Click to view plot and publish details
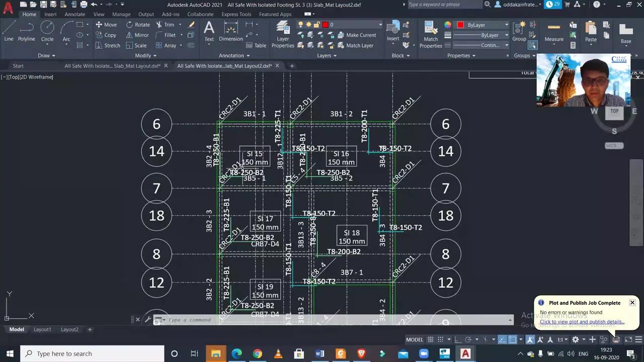 (x=582, y=322)
